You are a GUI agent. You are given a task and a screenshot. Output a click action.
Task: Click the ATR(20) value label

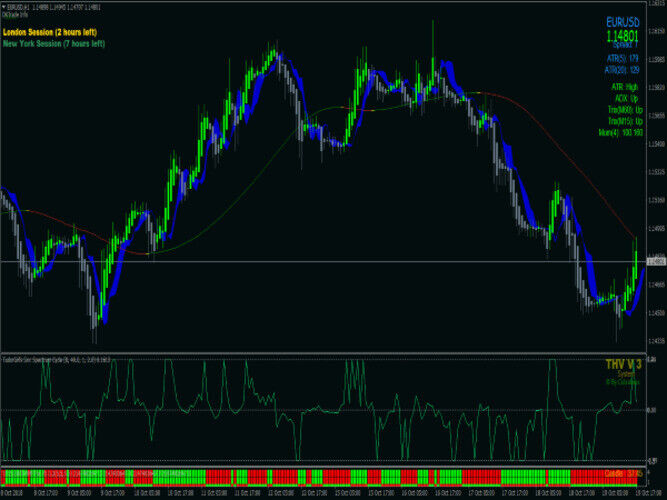[x=621, y=69]
